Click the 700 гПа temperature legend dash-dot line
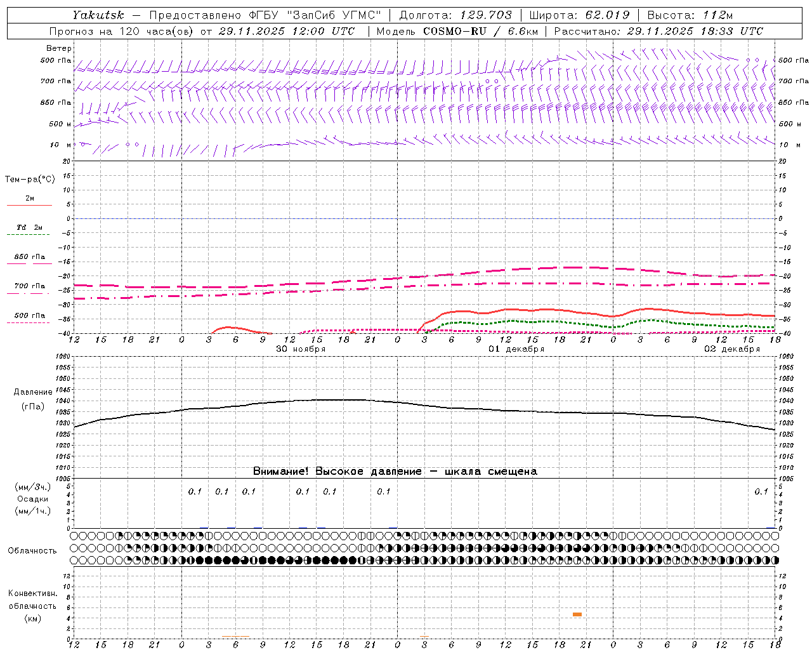812x650 pixels. tap(28, 293)
